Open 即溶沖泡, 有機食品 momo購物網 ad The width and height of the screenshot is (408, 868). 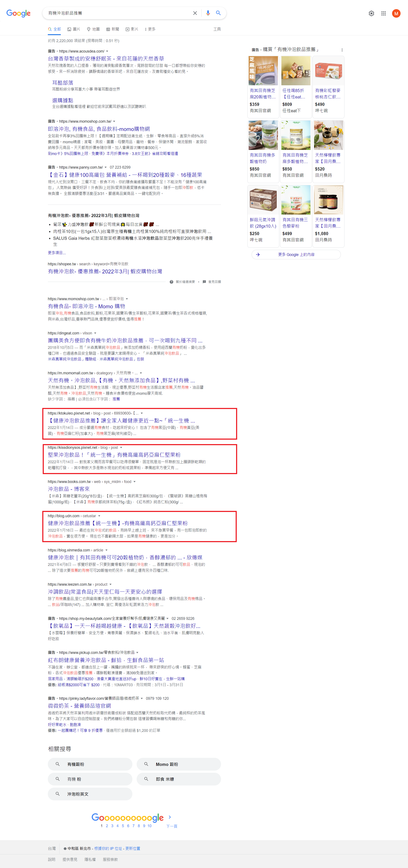(99, 129)
